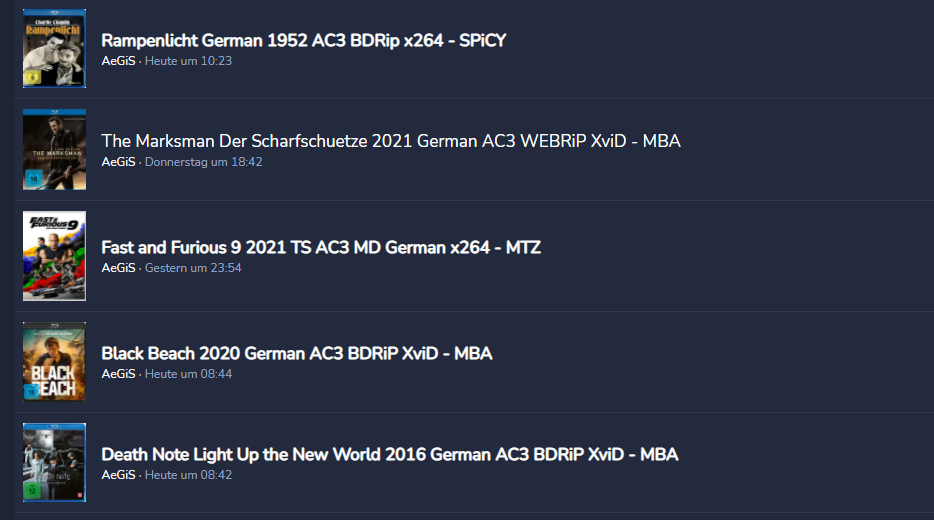
Task: Open Fast and Furious 9 2021 thread
Action: (x=320, y=247)
